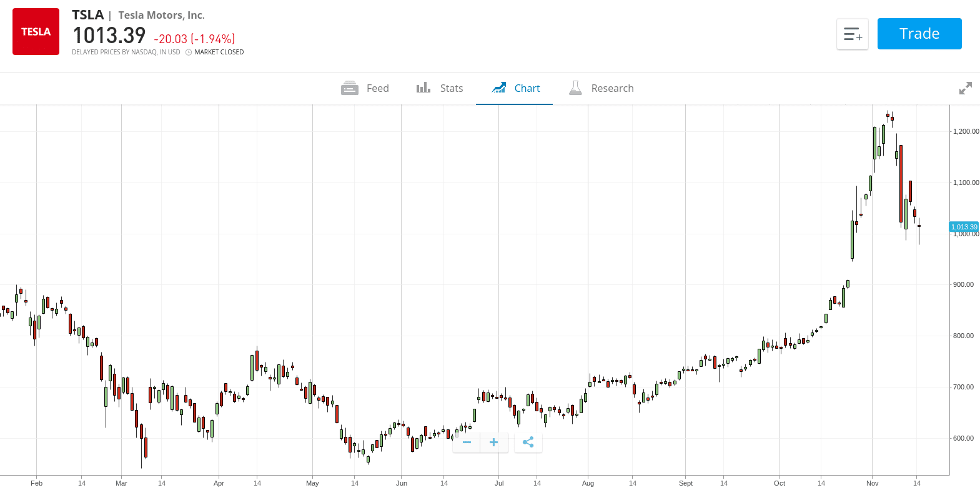The height and width of the screenshot is (490, 980).
Task: Click the Sept date axis label
Action: [686, 483]
